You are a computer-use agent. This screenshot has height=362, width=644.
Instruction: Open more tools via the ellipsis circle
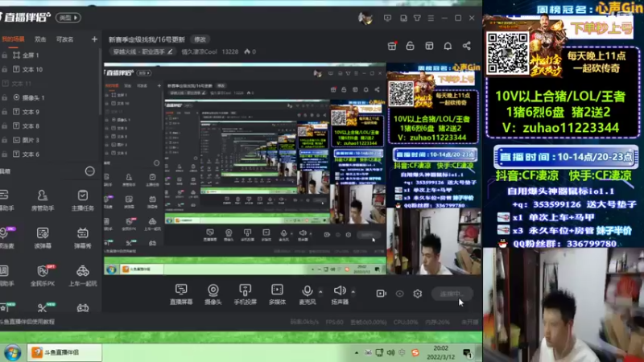pos(89,171)
